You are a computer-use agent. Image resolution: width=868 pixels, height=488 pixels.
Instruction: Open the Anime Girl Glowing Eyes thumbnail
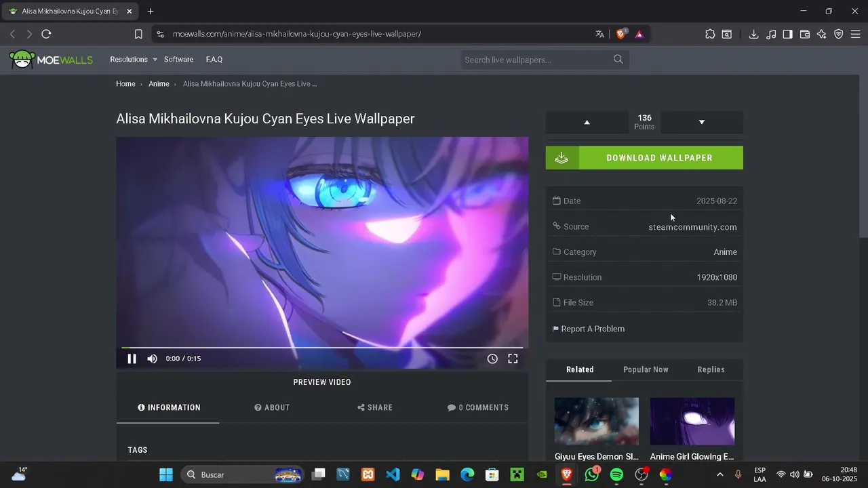692,422
